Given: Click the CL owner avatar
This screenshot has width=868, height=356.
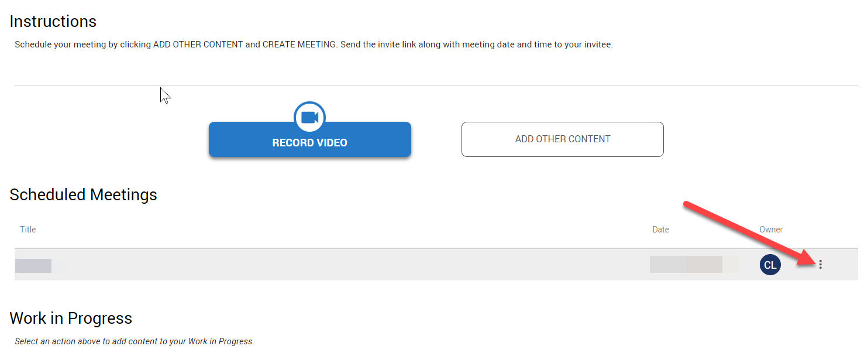Looking at the screenshot, I should [x=770, y=265].
